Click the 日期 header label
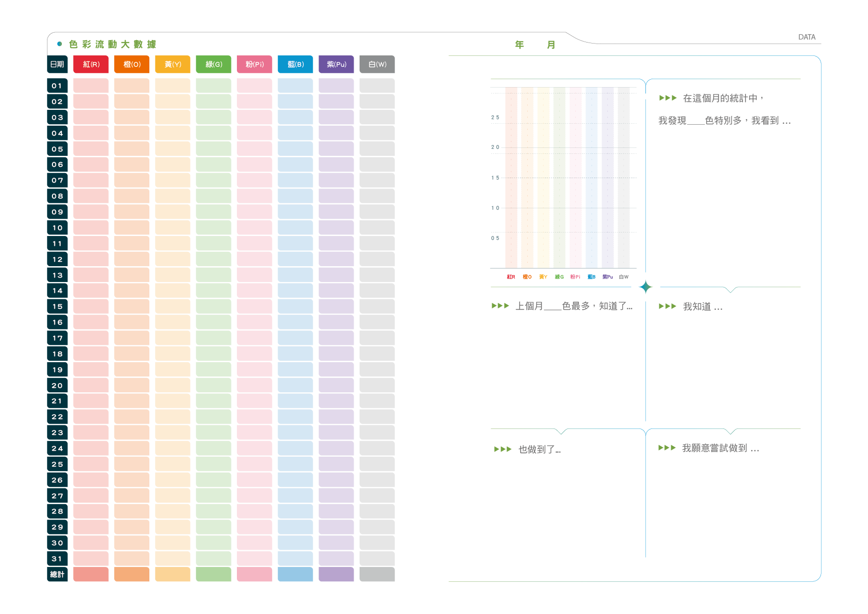Screen dimensions: 868x614 coord(57,64)
